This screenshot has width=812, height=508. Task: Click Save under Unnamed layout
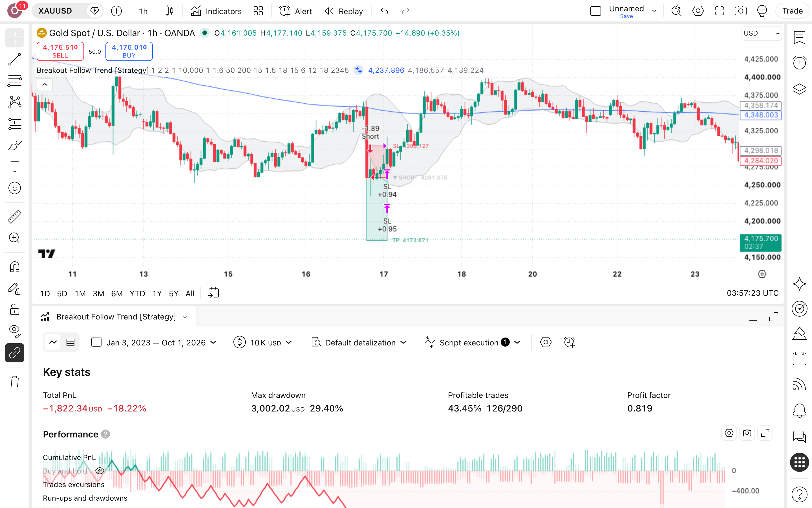(626, 16)
